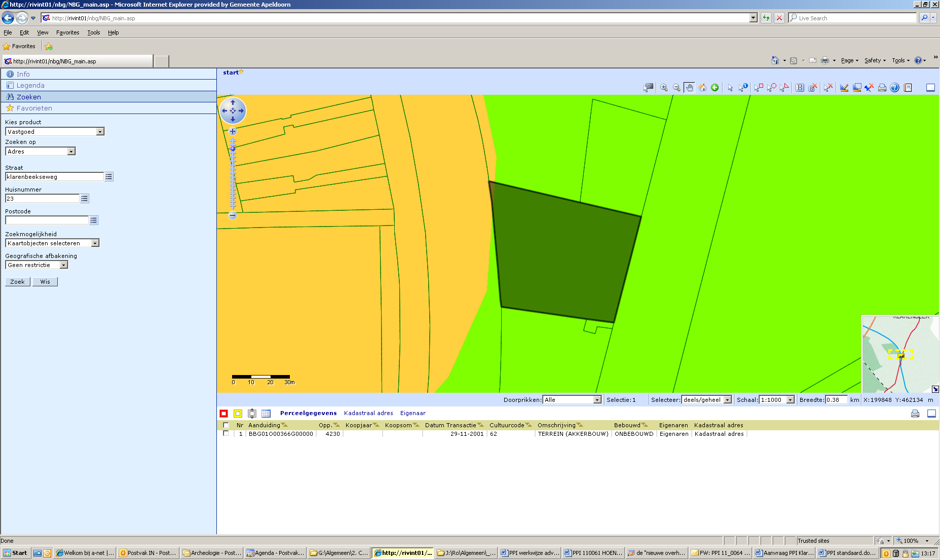940x560 pixels.
Task: Open the Doorprikken dropdown
Action: coord(597,400)
